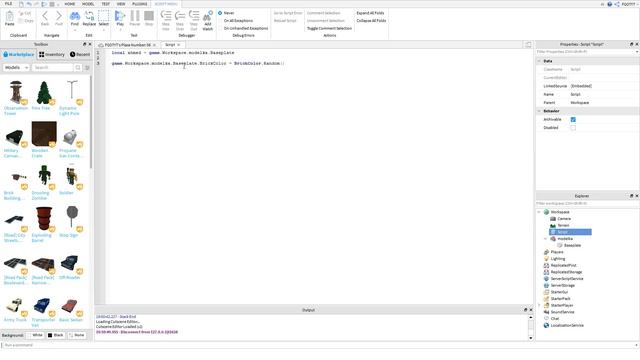640x360 pixels.
Task: Set Toolbox background to None
Action: point(77,335)
